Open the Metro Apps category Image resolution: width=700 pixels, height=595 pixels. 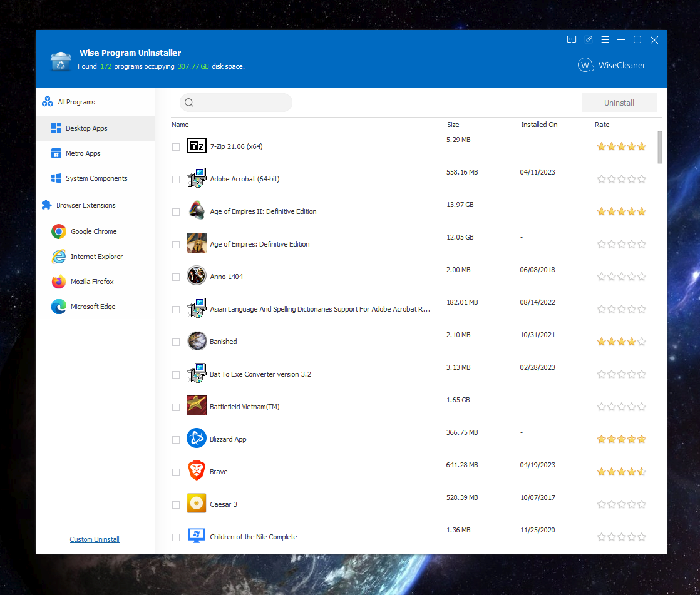pos(95,153)
